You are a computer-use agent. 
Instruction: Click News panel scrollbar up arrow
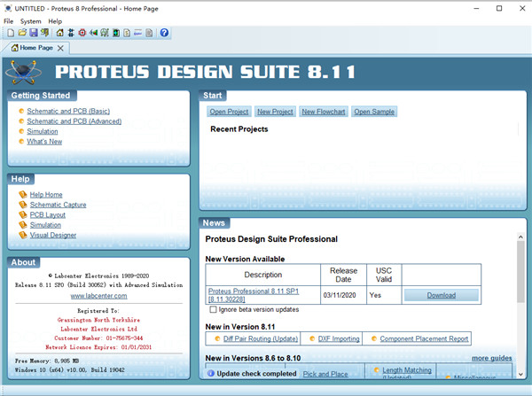click(x=520, y=237)
